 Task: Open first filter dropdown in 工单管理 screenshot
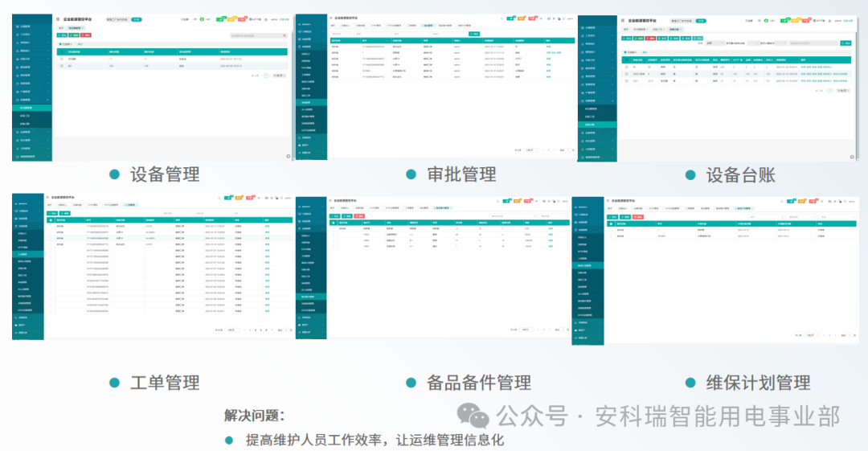[x=176, y=213]
